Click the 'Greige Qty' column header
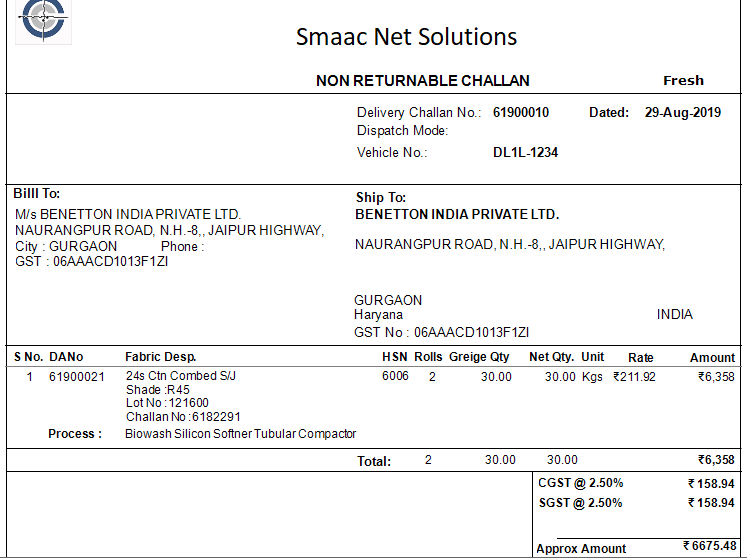 click(x=479, y=357)
